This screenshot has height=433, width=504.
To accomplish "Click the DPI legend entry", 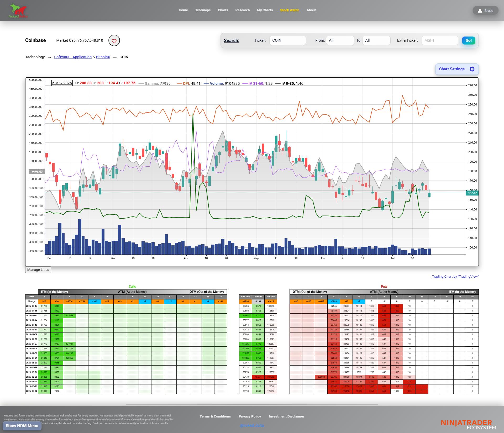I will (x=188, y=83).
